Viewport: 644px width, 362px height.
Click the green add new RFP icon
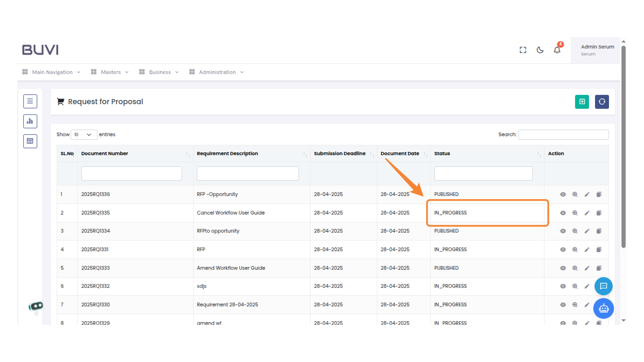pyautogui.click(x=582, y=102)
